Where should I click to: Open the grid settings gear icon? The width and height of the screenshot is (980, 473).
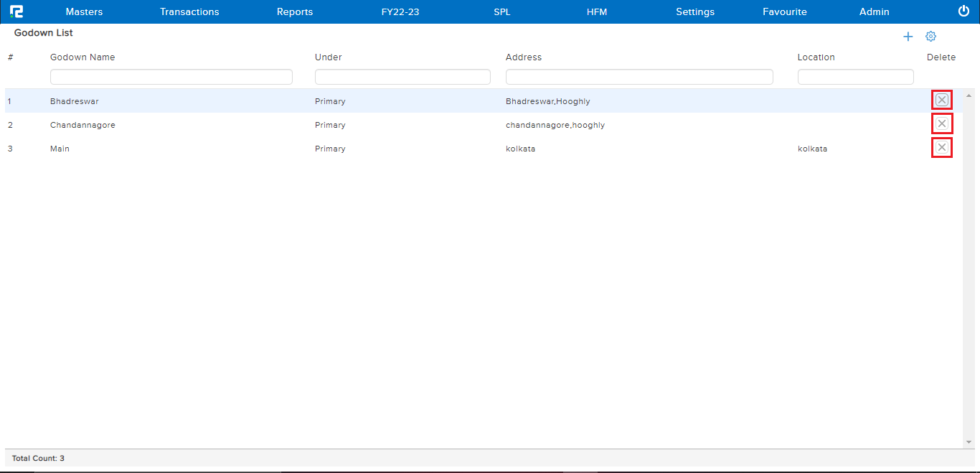[x=930, y=37]
